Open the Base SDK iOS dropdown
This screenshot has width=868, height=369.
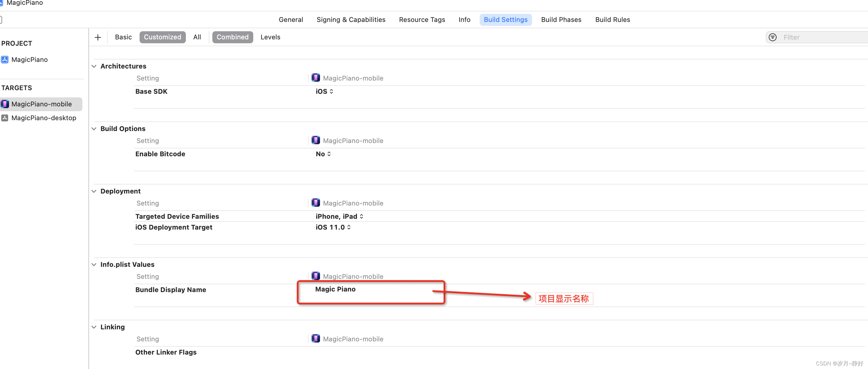pos(325,92)
